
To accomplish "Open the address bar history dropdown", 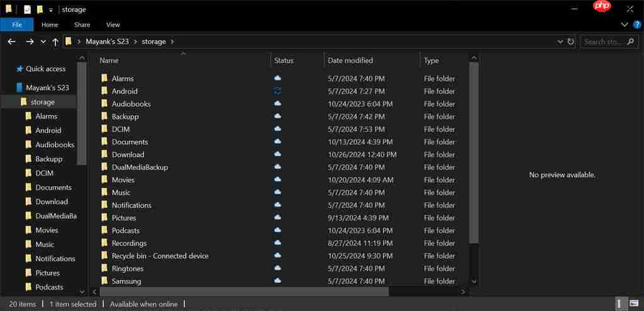I will [560, 42].
